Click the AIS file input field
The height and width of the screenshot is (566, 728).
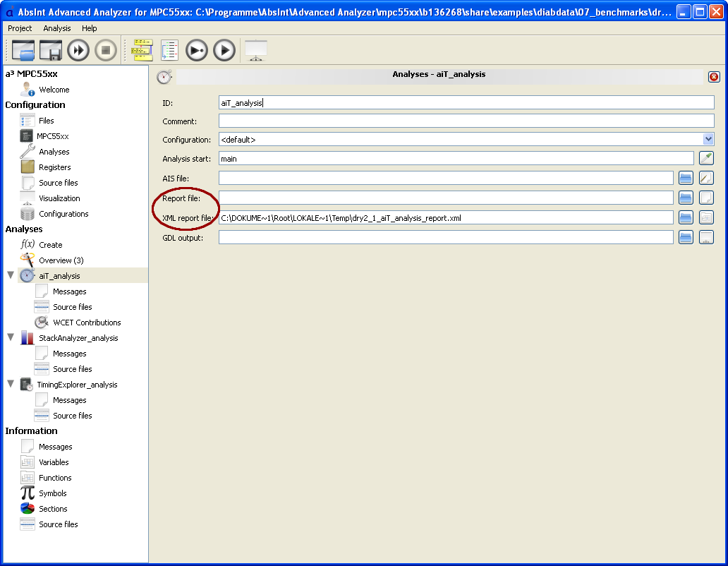coord(446,178)
